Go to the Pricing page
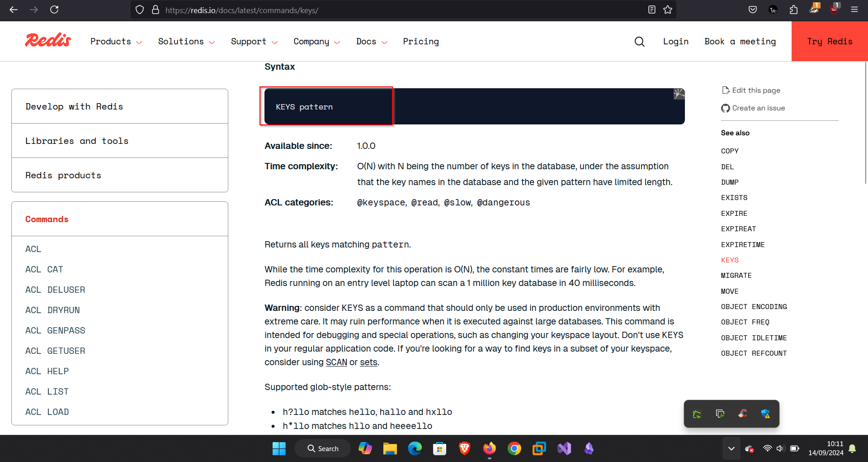Image resolution: width=868 pixels, height=462 pixels. 420,42
